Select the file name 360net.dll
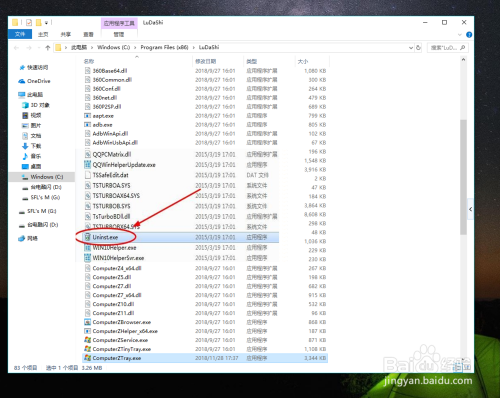Screen dimensions: 500x398 (x=105, y=98)
